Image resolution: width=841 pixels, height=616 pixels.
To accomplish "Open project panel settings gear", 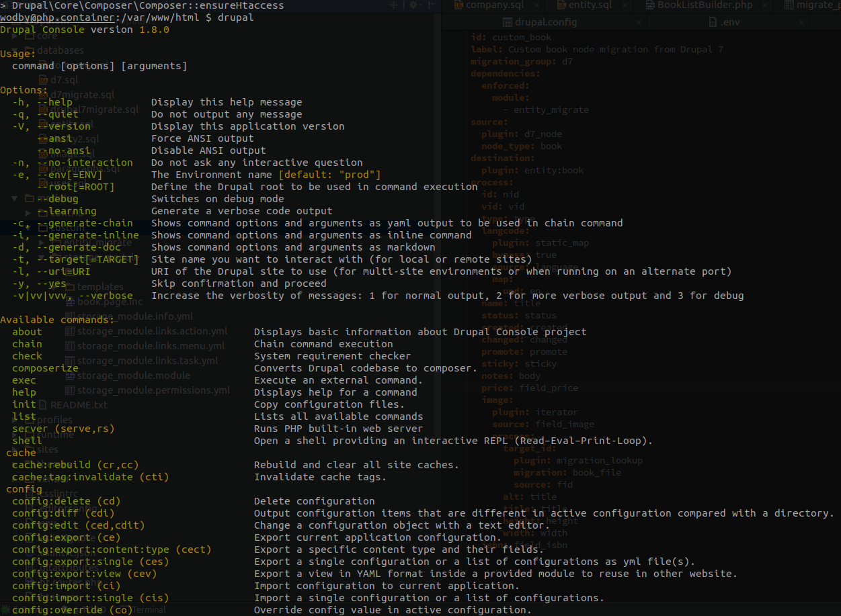I will [x=415, y=5].
